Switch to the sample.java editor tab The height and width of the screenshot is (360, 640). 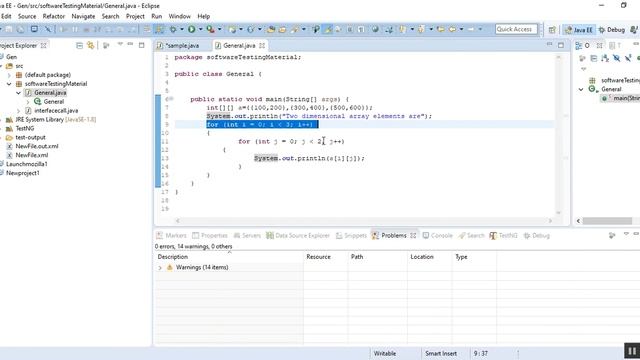pyautogui.click(x=182, y=46)
